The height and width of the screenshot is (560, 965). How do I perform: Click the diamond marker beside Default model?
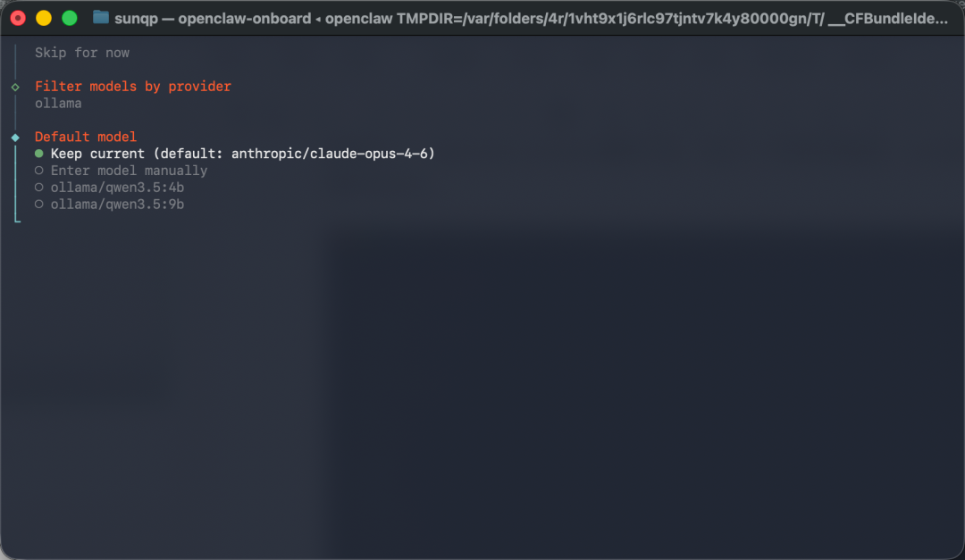[x=15, y=136]
